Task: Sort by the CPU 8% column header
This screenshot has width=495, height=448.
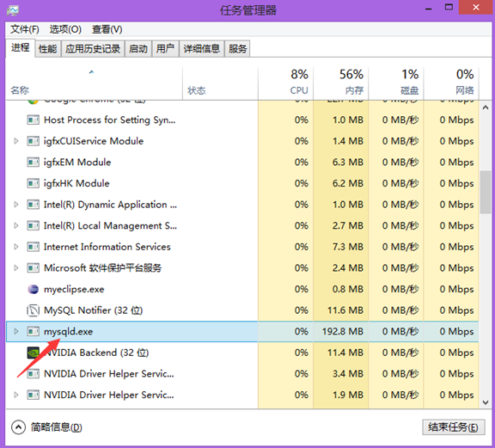Action: click(x=285, y=83)
